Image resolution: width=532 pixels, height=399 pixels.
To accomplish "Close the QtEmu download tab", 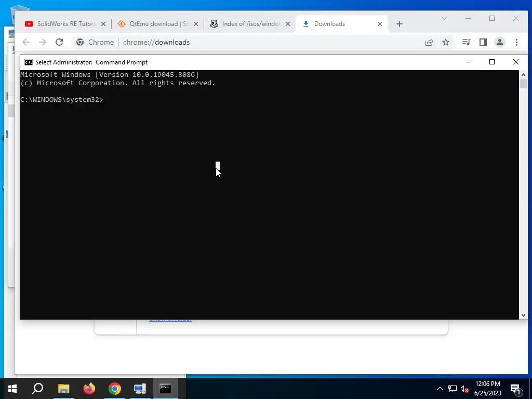I will [x=196, y=24].
